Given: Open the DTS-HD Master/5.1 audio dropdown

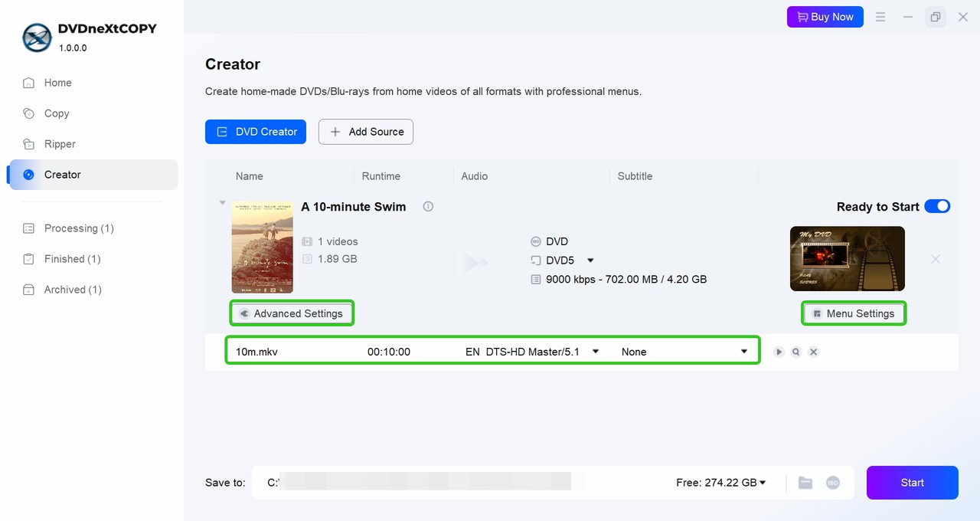Looking at the screenshot, I should click(596, 352).
